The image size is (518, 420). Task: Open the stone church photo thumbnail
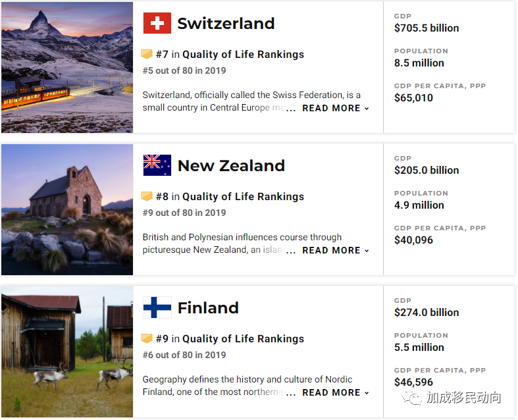click(67, 209)
